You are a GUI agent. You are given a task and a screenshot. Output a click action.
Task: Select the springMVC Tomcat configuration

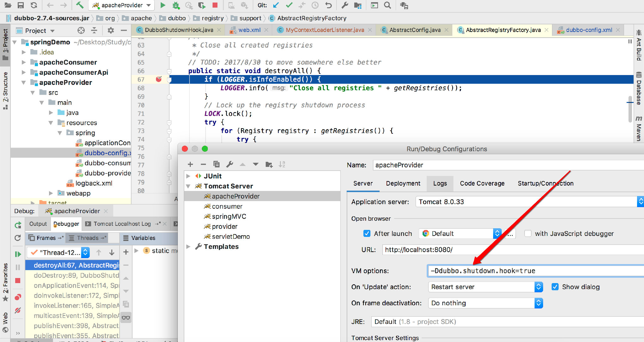pyautogui.click(x=229, y=216)
